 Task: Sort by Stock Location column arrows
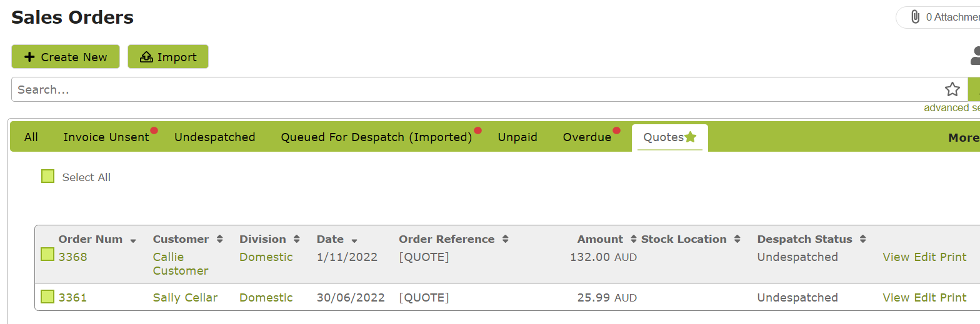click(737, 239)
